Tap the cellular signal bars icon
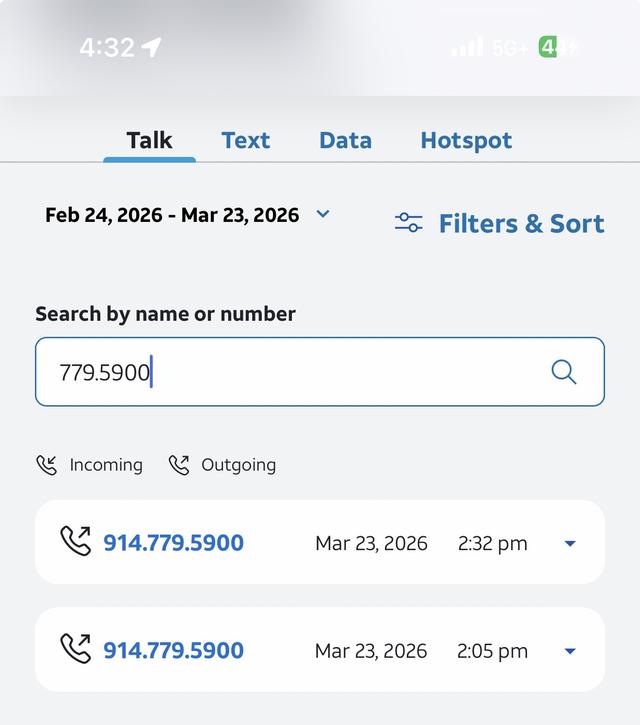Screen dimensions: 640x725 tap(467, 47)
